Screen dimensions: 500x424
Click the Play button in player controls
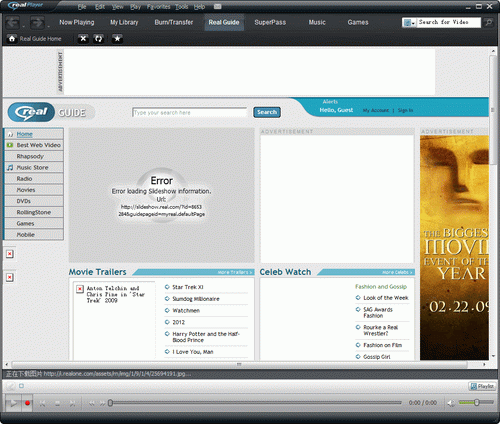(x=13, y=403)
